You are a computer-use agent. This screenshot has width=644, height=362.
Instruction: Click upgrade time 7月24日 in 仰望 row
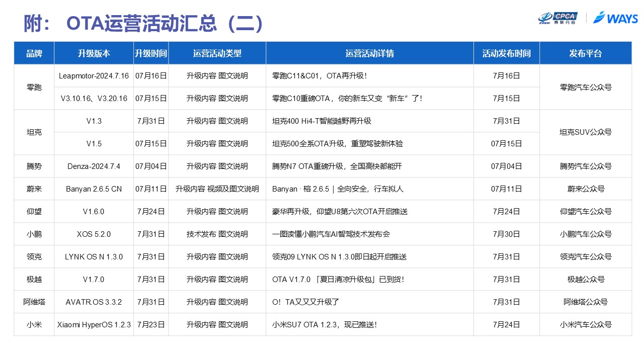click(x=151, y=212)
